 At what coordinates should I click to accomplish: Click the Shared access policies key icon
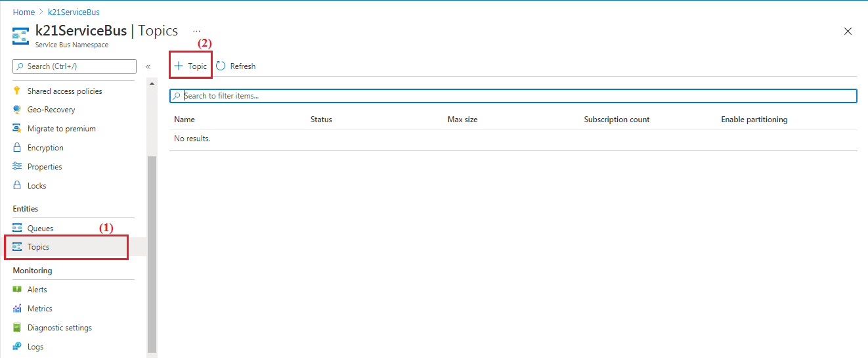tap(17, 91)
